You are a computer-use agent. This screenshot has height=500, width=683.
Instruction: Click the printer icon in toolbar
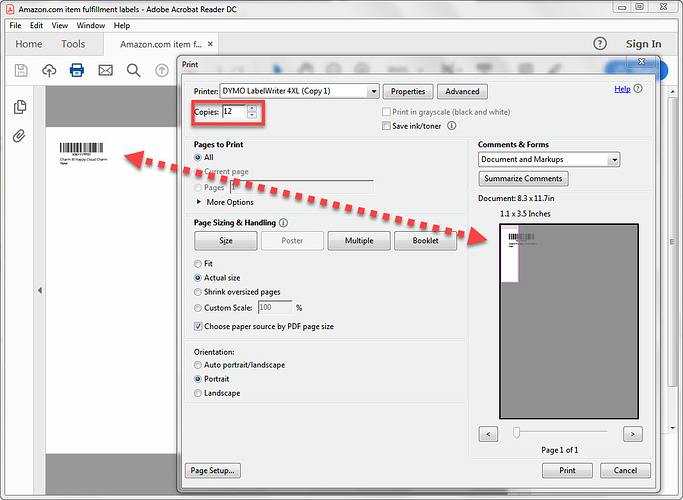tap(77, 70)
